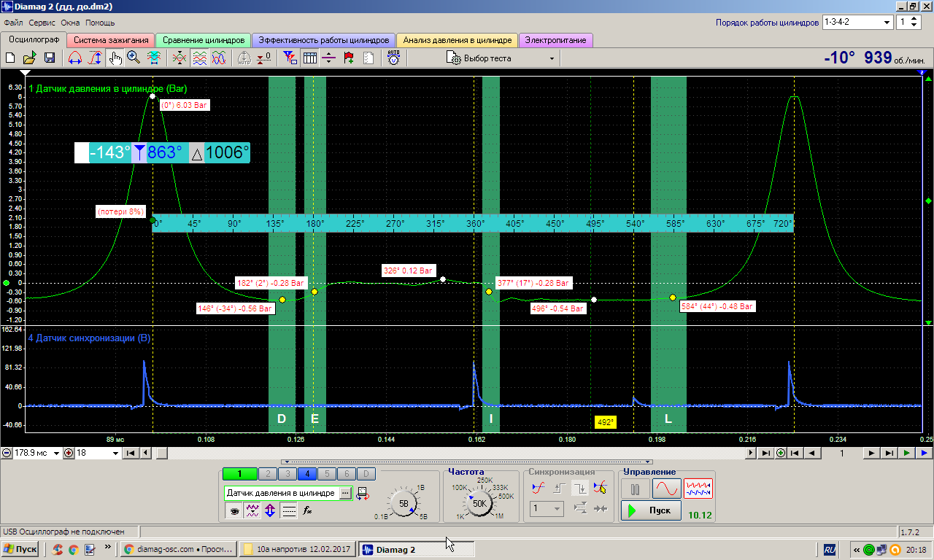Select the red arc horizontal measurement tool

[x=74, y=58]
